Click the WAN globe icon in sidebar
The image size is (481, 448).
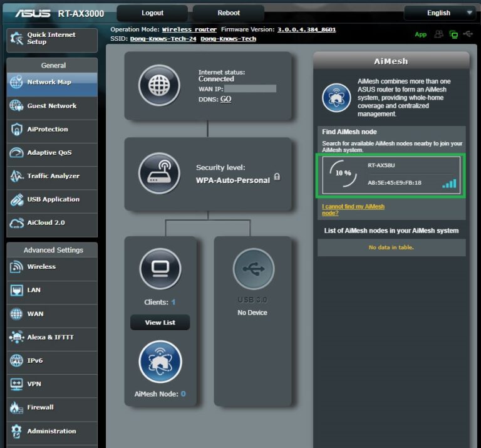[16, 313]
